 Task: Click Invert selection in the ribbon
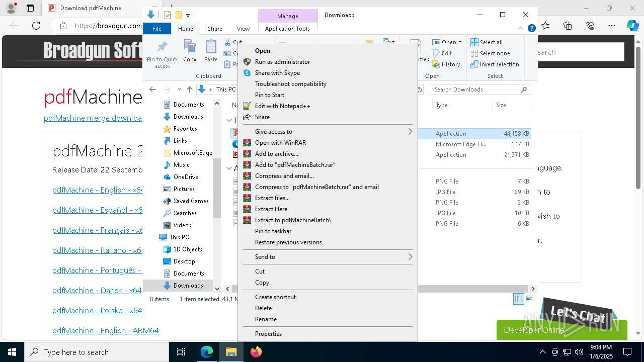pyautogui.click(x=495, y=64)
